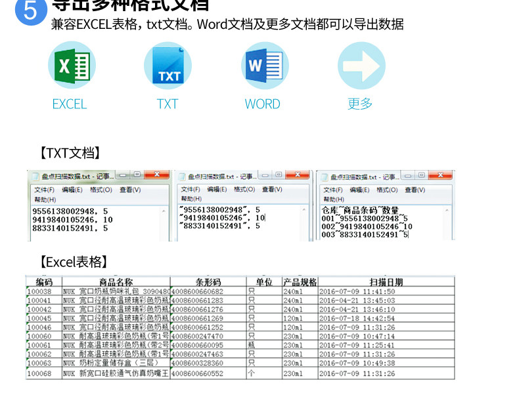This screenshot has height=420, width=519.
Task: Click Notepad file icon in first title bar
Action: 35,177
